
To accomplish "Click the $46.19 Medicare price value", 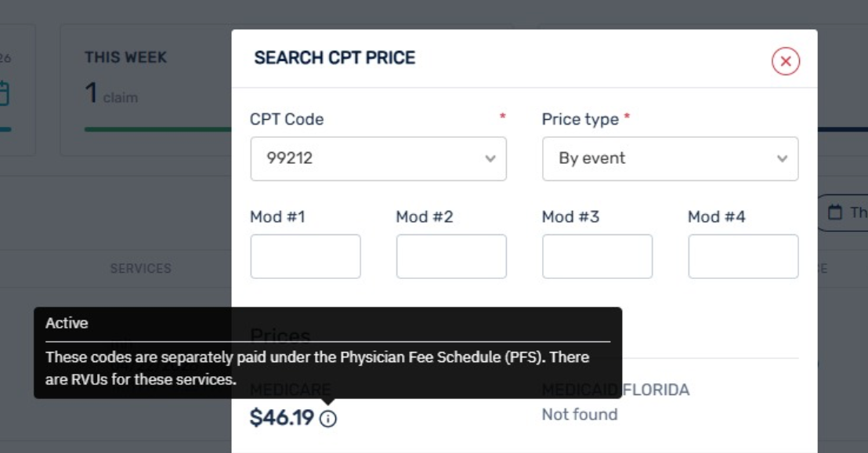I will click(281, 419).
